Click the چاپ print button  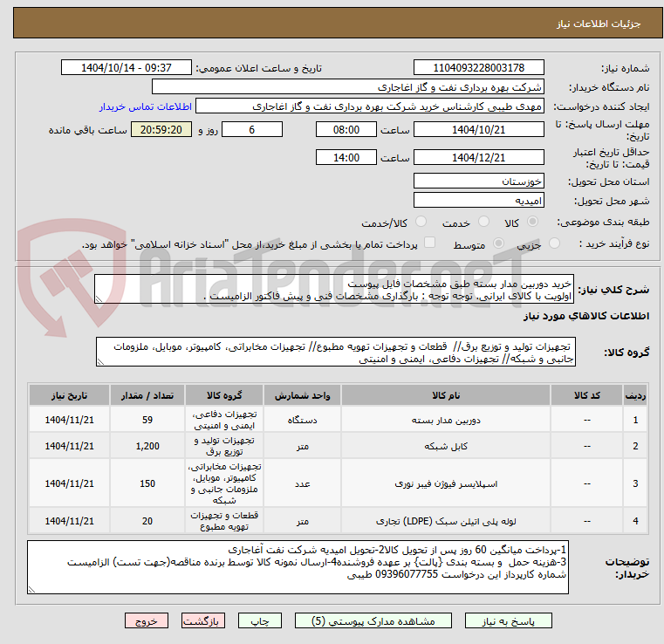coord(260,621)
